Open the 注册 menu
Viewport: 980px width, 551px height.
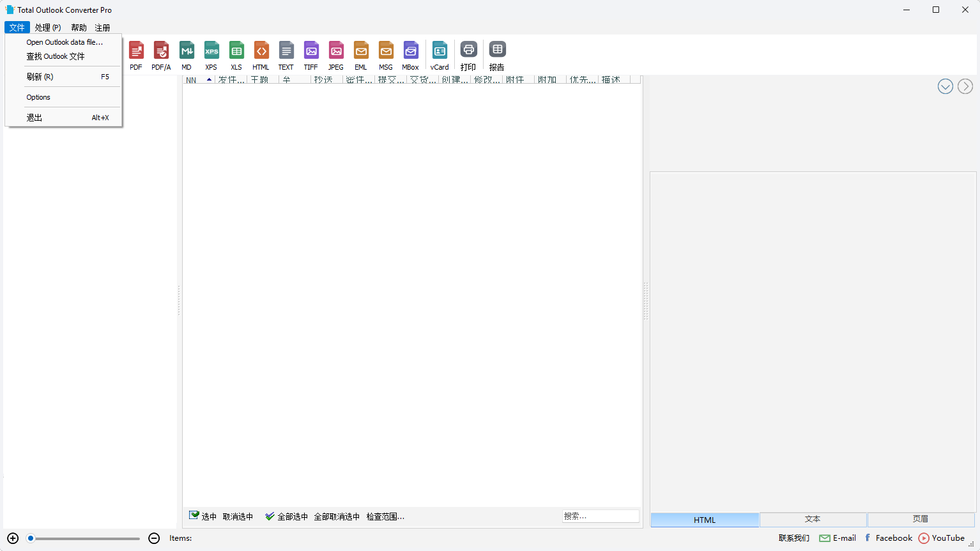point(103,27)
